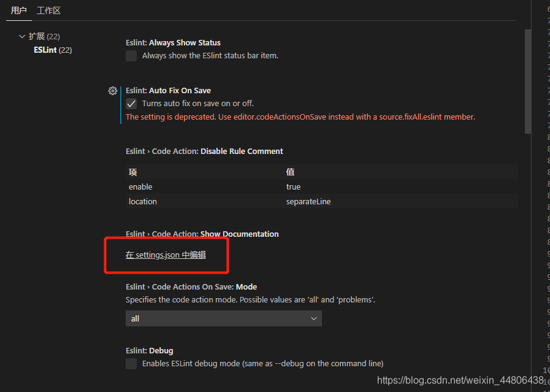Image resolution: width=550 pixels, height=392 pixels.
Task: Switch to the 用户 settings tab
Action: click(18, 10)
